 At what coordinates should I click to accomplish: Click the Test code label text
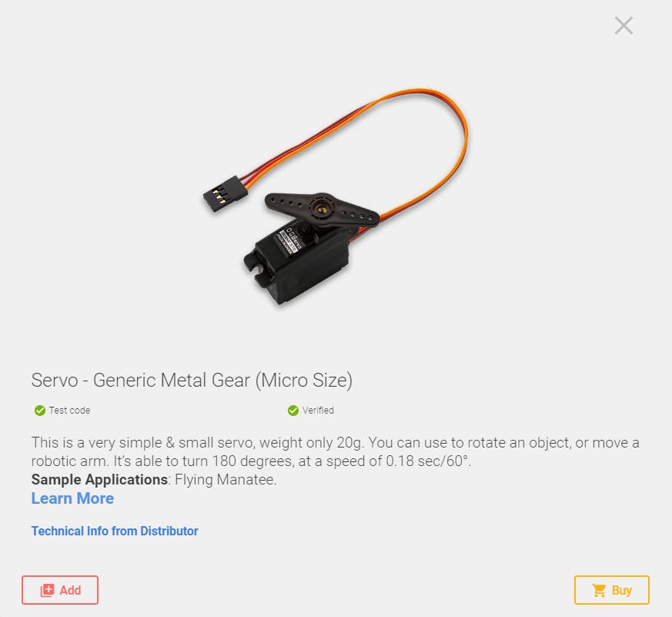coord(69,411)
